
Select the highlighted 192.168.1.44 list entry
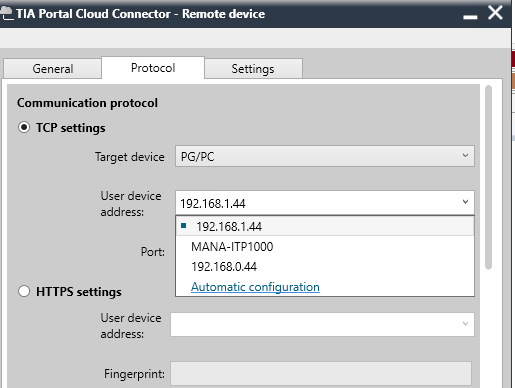[325, 226]
